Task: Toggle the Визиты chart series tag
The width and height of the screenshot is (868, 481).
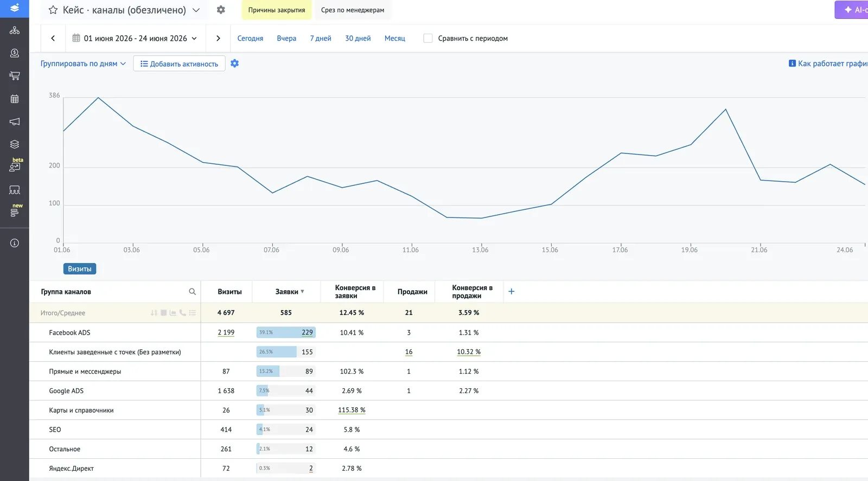Action: pos(80,269)
